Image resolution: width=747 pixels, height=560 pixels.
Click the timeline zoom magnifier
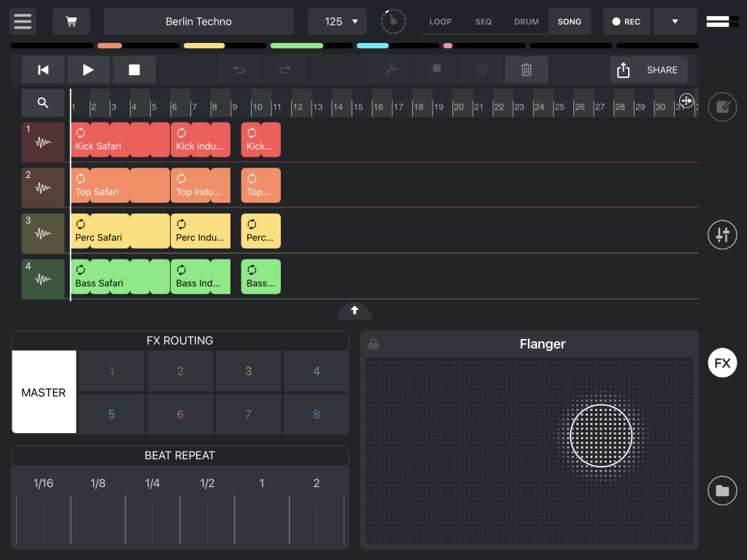pyautogui.click(x=43, y=103)
